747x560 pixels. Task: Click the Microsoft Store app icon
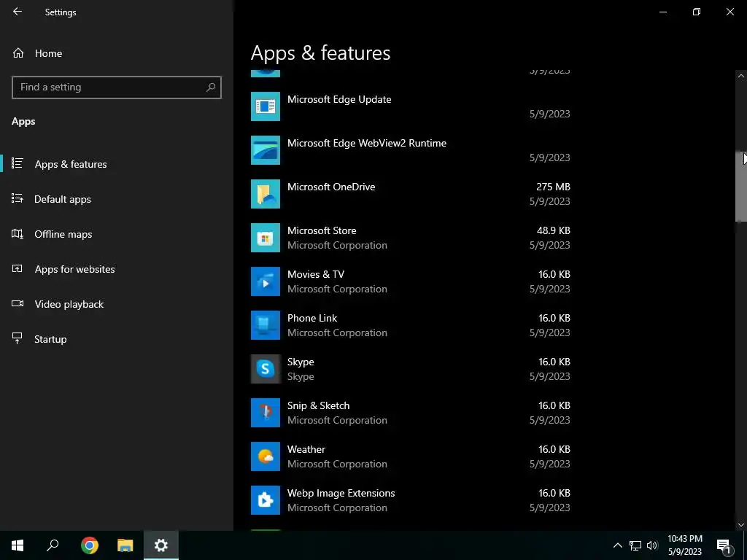tap(266, 238)
